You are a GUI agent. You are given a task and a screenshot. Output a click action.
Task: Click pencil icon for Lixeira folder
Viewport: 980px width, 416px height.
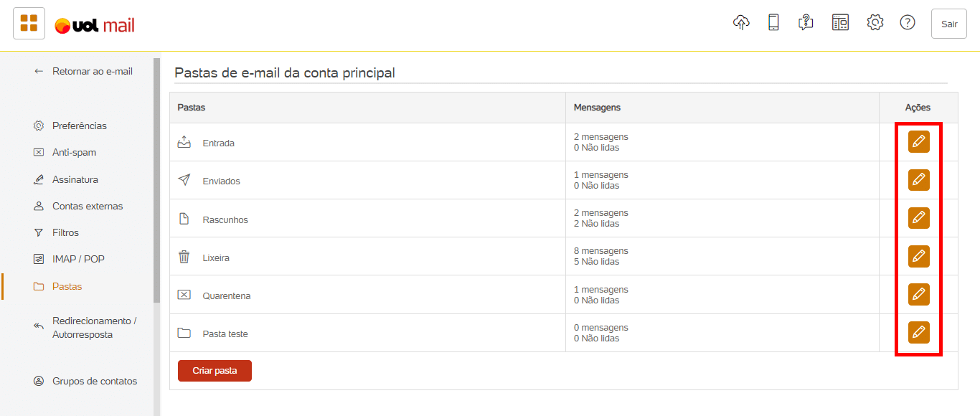click(918, 256)
